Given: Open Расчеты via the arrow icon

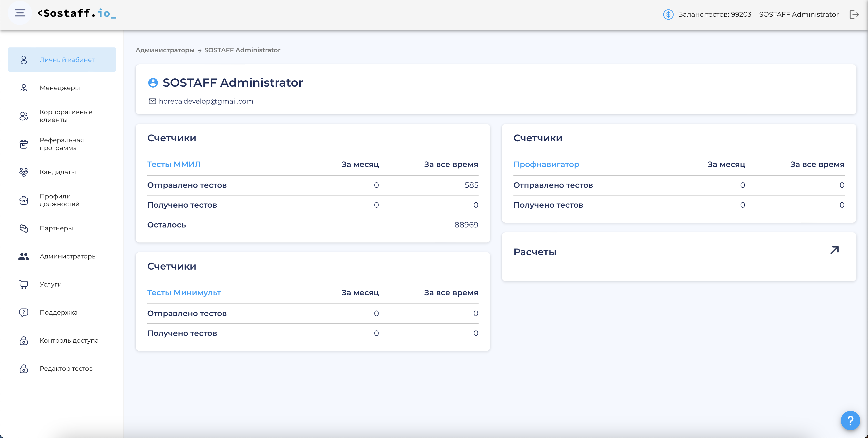Looking at the screenshot, I should point(834,250).
